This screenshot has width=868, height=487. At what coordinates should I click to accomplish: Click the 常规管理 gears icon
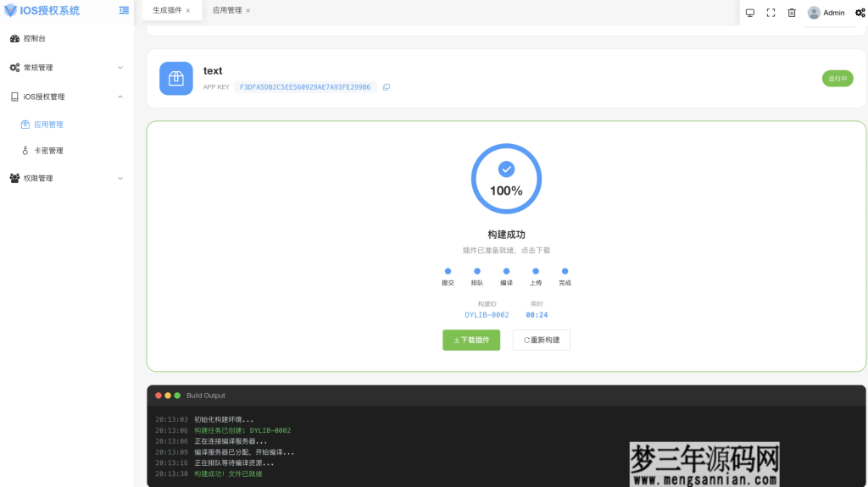[14, 68]
